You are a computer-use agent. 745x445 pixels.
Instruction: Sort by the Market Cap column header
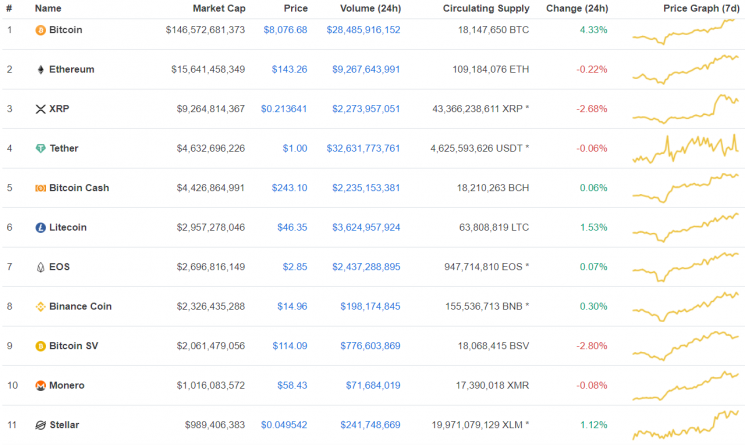click(219, 9)
